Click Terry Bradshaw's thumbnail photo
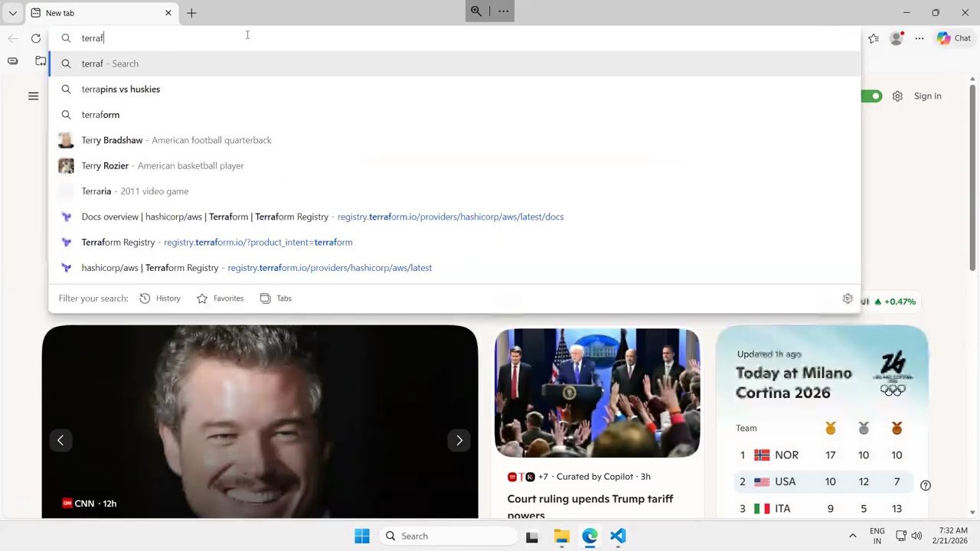This screenshot has height=551, width=980. click(67, 140)
